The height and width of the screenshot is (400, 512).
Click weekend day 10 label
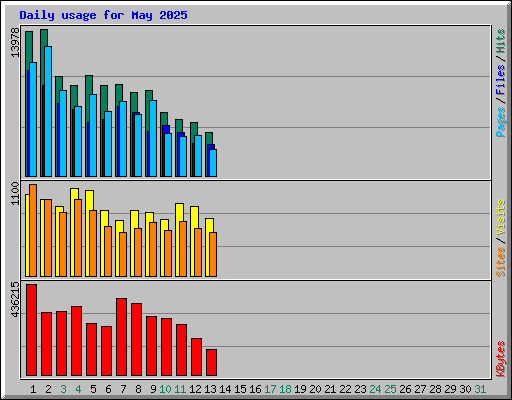[165, 389]
